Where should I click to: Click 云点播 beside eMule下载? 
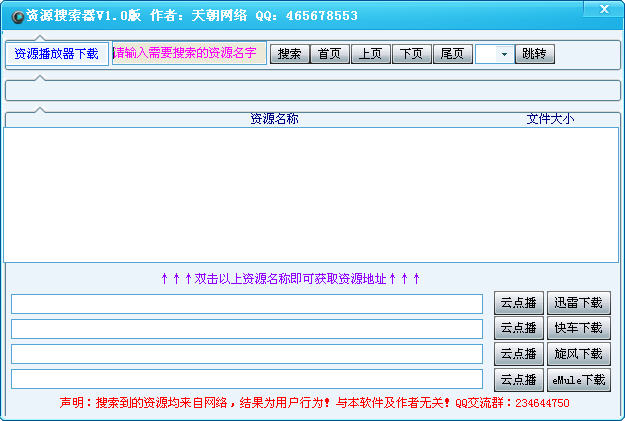click(x=519, y=380)
